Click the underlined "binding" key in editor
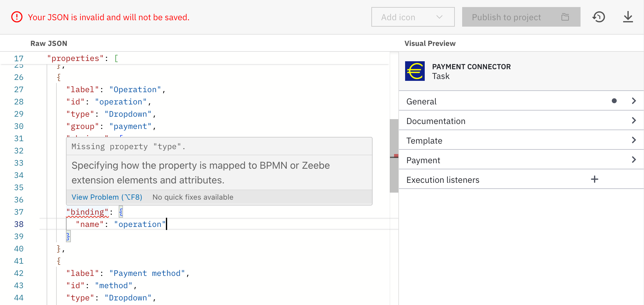This screenshot has width=644, height=305. [87, 212]
